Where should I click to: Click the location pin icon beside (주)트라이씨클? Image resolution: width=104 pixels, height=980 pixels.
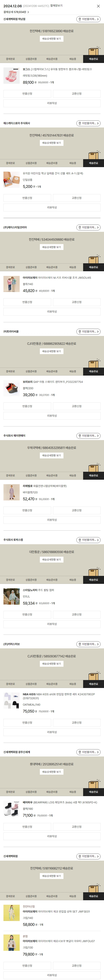(x=80, y=332)
